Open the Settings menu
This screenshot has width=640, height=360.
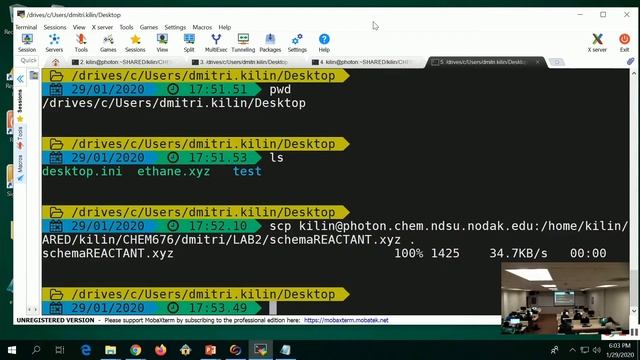(x=175, y=27)
